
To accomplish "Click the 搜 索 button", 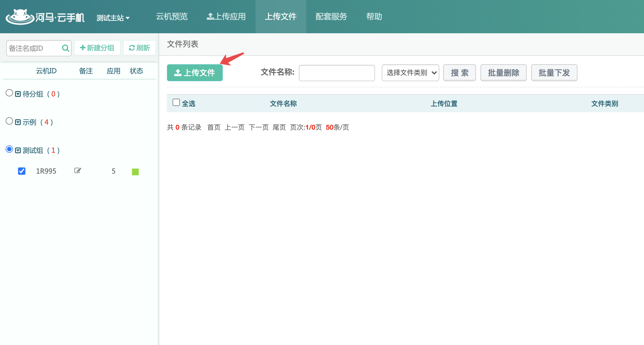I will click(x=460, y=73).
